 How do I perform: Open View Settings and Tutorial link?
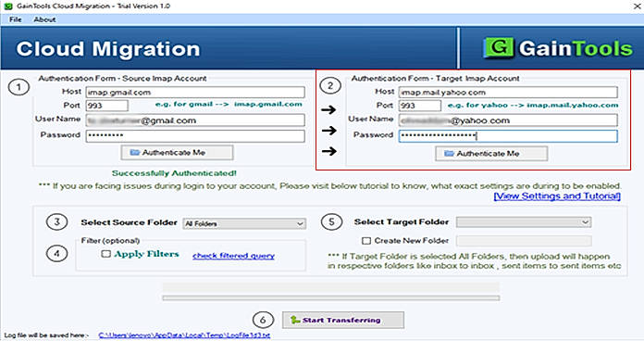[557, 196]
